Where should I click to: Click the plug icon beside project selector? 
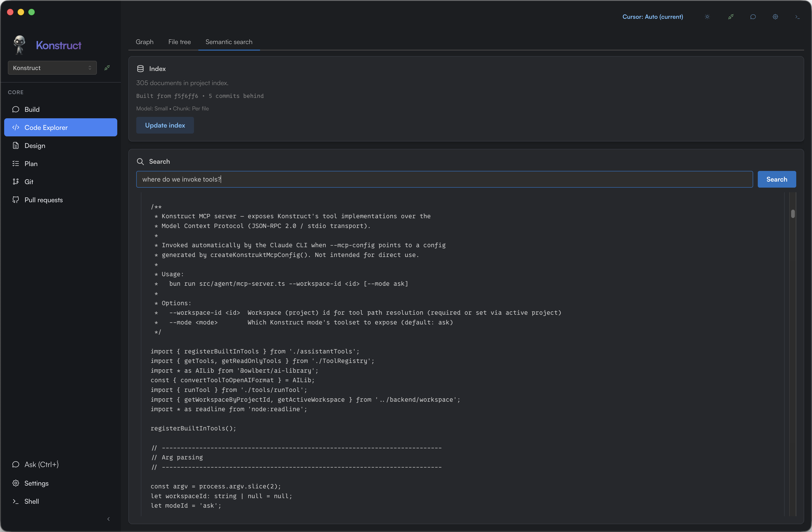pos(107,68)
